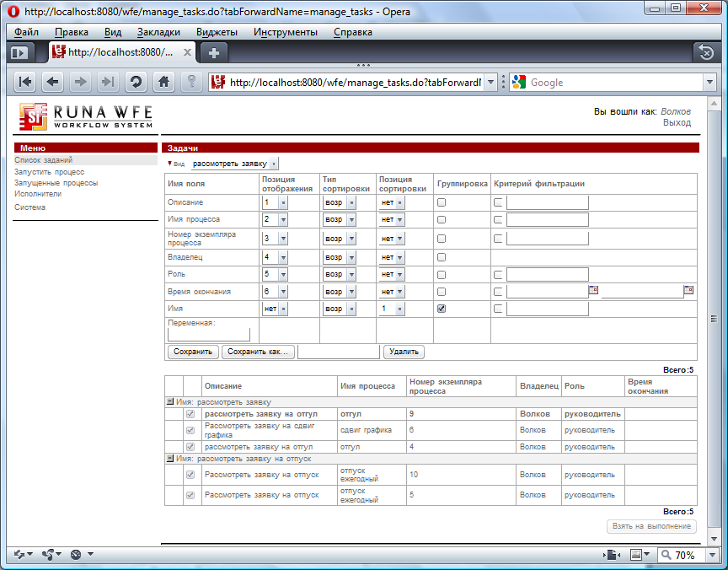Open closed tabs trash icon
The height and width of the screenshot is (570, 728).
point(706,52)
